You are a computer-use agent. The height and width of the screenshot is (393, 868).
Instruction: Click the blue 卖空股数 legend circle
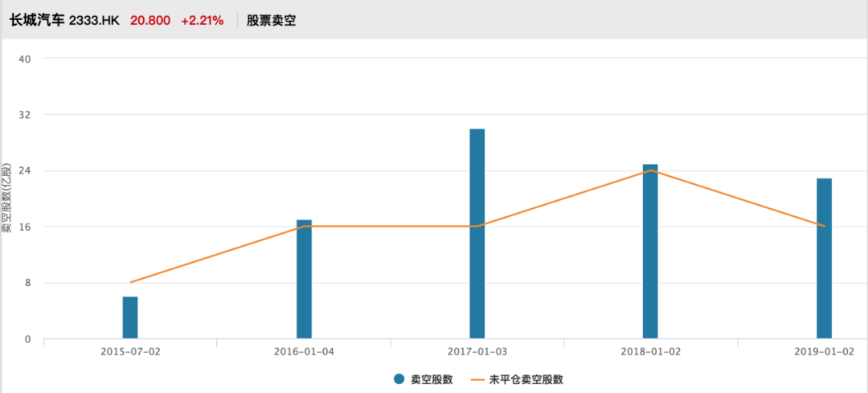point(399,379)
